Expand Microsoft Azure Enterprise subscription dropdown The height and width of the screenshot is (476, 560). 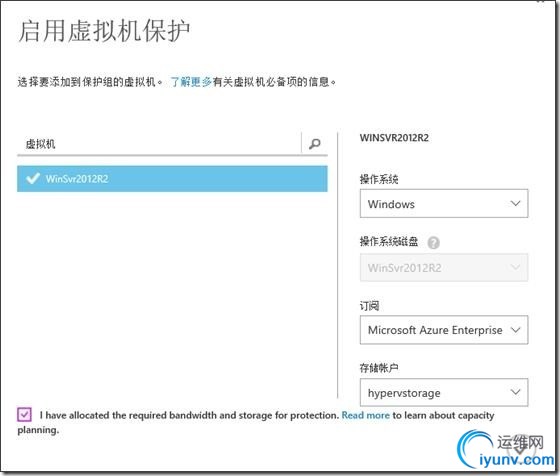pyautogui.click(x=444, y=330)
